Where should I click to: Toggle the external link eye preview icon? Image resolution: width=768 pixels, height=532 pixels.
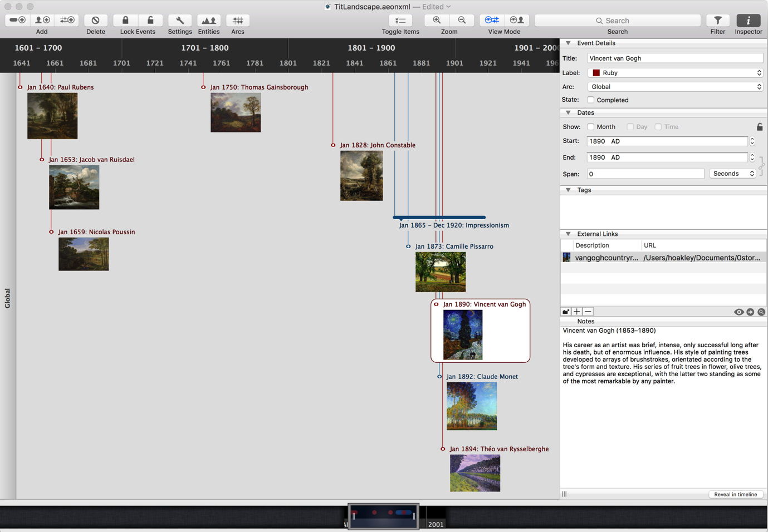point(738,312)
